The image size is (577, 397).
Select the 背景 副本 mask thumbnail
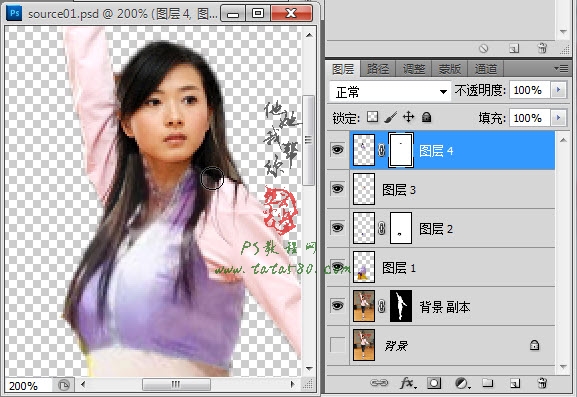pos(401,306)
